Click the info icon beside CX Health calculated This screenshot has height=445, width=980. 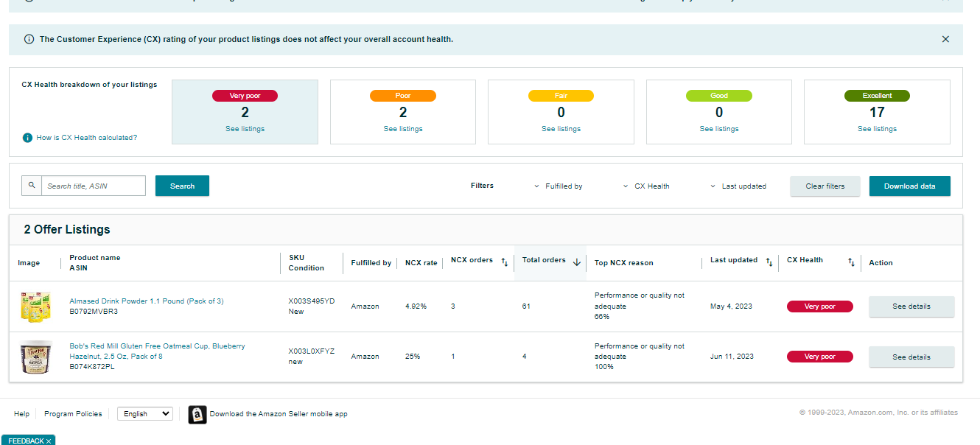[27, 138]
